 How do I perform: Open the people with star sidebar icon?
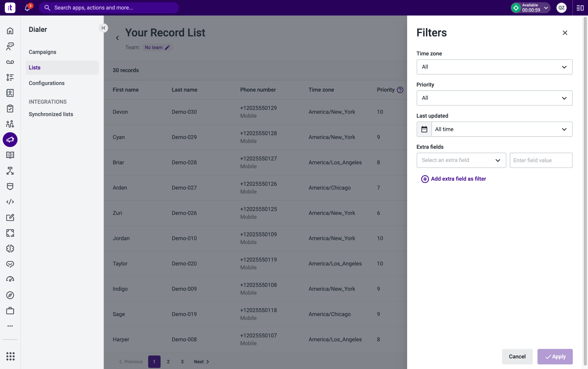coord(10,124)
